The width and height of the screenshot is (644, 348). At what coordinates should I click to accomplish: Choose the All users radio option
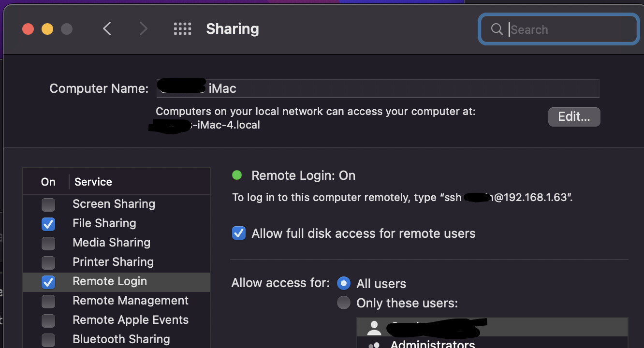coord(344,283)
